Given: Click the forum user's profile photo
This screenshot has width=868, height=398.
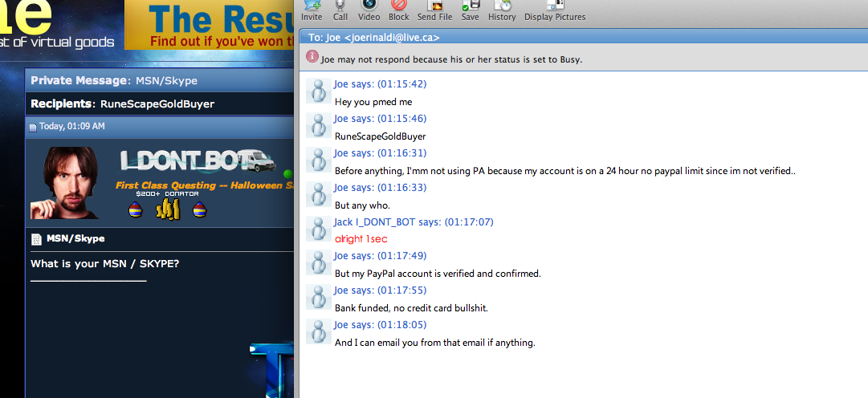Looking at the screenshot, I should tap(65, 183).
